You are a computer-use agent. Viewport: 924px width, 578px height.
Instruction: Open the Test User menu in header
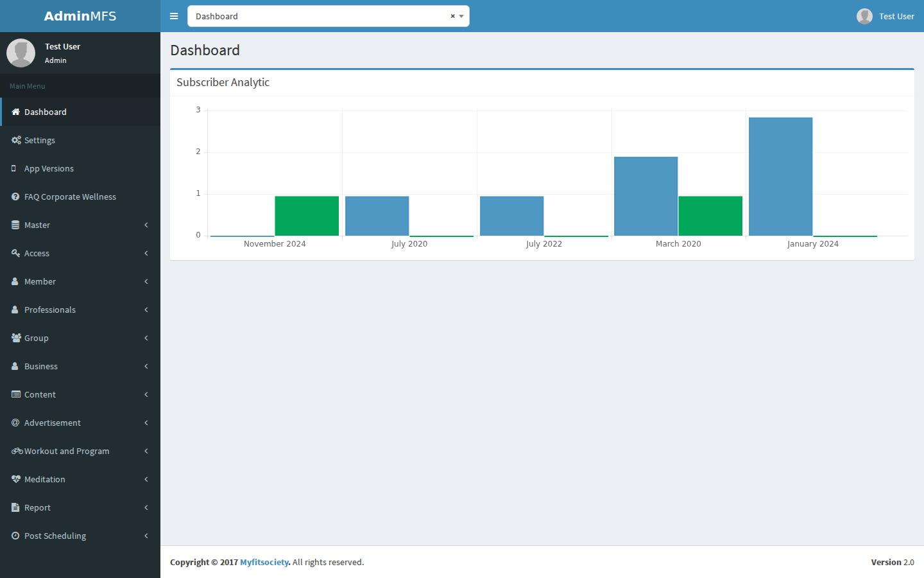[x=886, y=16]
